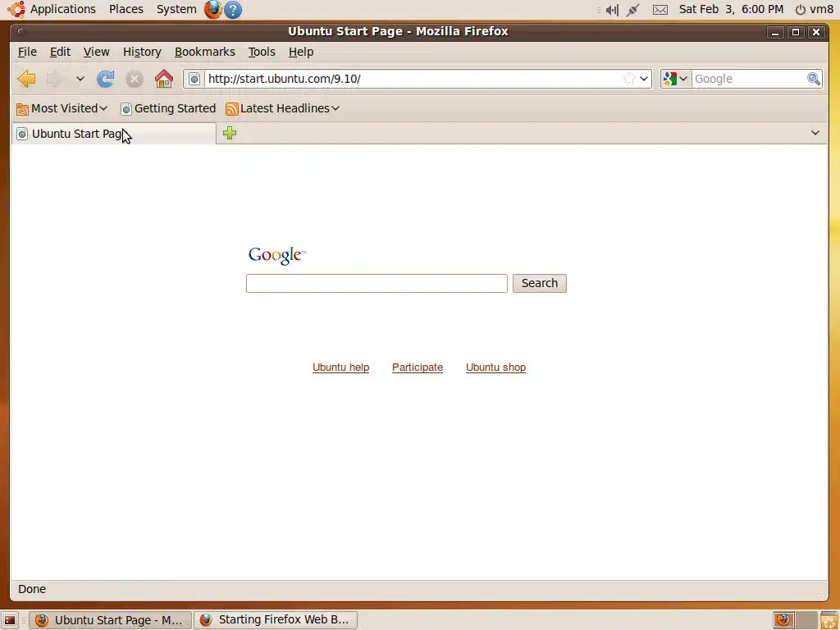Open the Applications menu in the panel
840x630 pixels.
tap(62, 9)
